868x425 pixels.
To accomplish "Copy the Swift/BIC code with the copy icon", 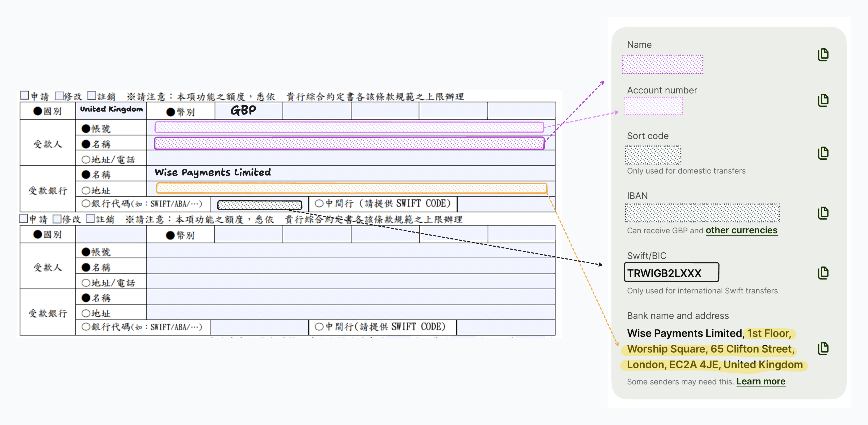I will click(823, 273).
